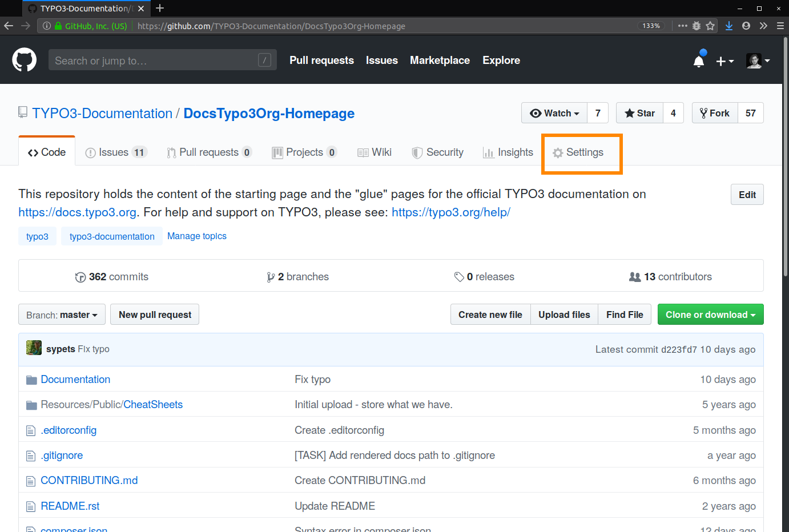Open the Wiki tab

pyautogui.click(x=375, y=152)
